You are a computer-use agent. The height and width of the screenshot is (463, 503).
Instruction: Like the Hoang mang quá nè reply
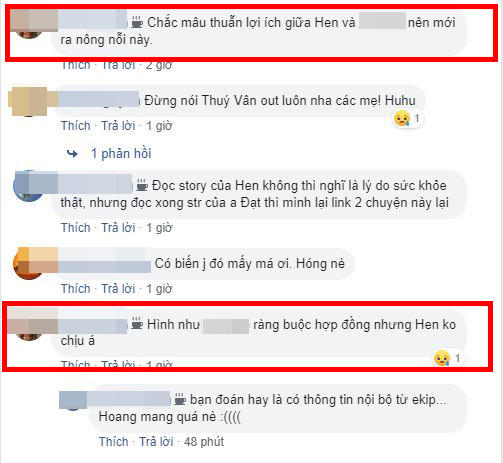[x=114, y=442]
